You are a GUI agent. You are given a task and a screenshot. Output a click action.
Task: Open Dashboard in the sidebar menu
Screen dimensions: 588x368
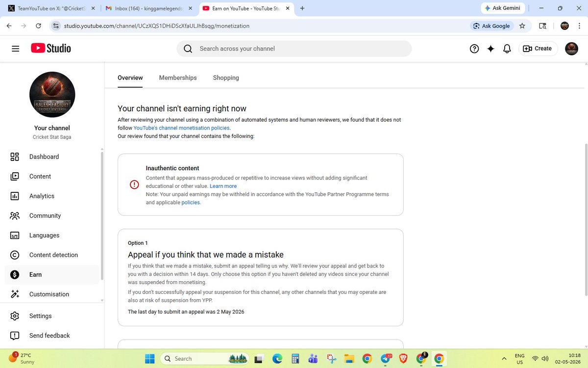pyautogui.click(x=52, y=157)
